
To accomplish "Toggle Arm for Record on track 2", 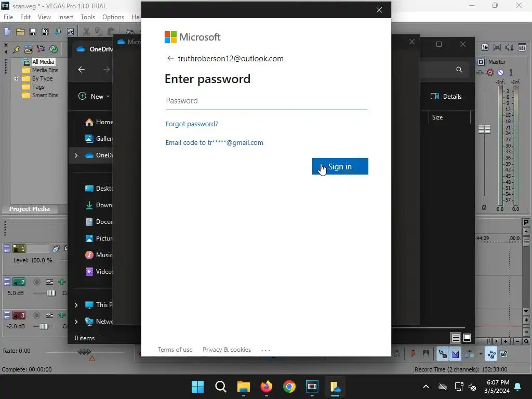I will click(x=37, y=282).
